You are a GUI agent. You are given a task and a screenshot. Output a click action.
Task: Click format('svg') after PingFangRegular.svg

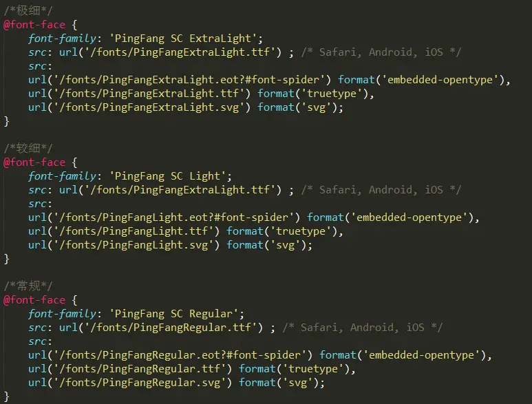279,383
